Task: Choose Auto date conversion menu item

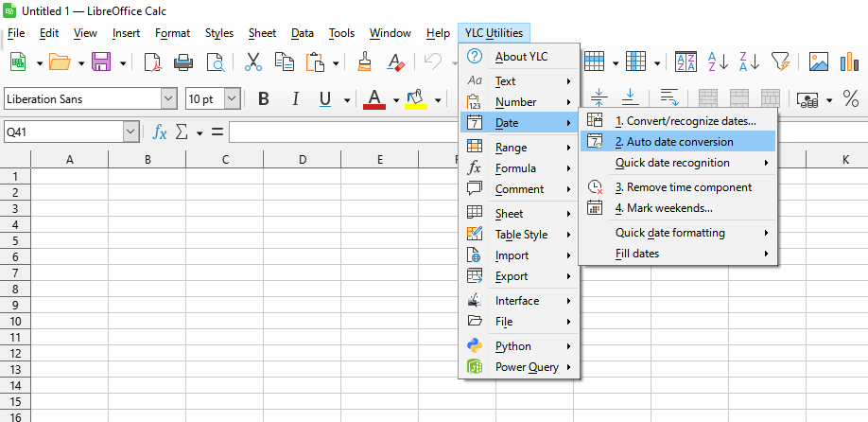Action: tap(673, 142)
